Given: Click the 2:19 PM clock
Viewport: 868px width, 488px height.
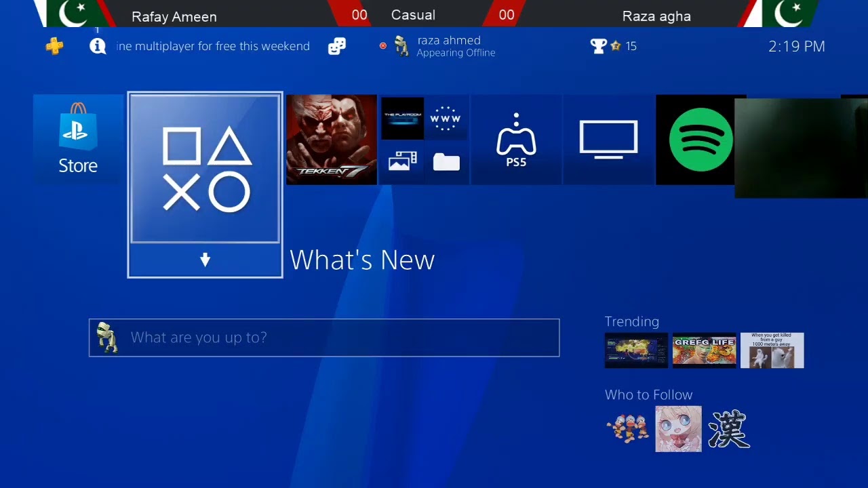Looking at the screenshot, I should click(797, 47).
